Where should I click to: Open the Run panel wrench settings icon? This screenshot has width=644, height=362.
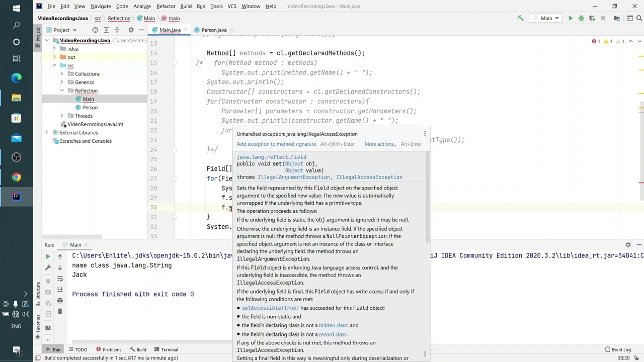48,267
